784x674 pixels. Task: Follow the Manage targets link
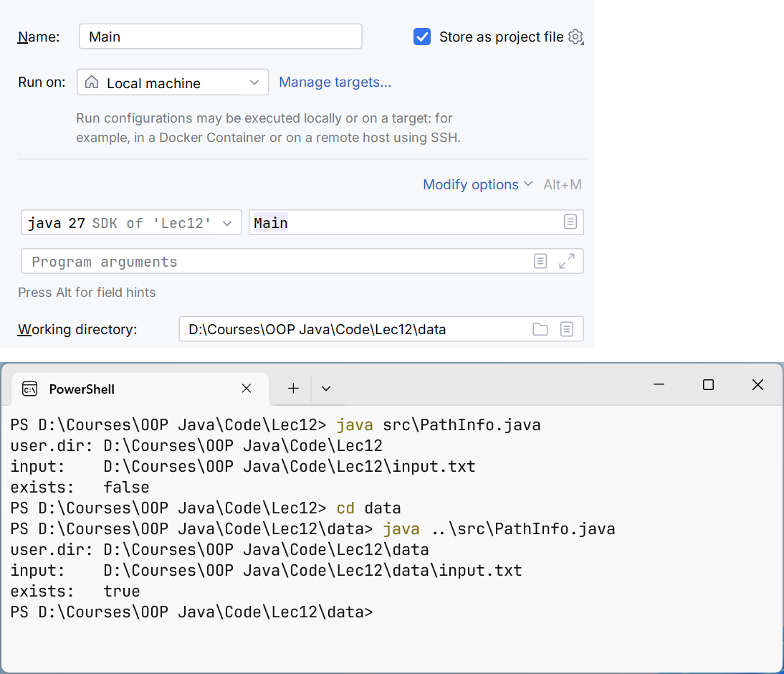(335, 82)
